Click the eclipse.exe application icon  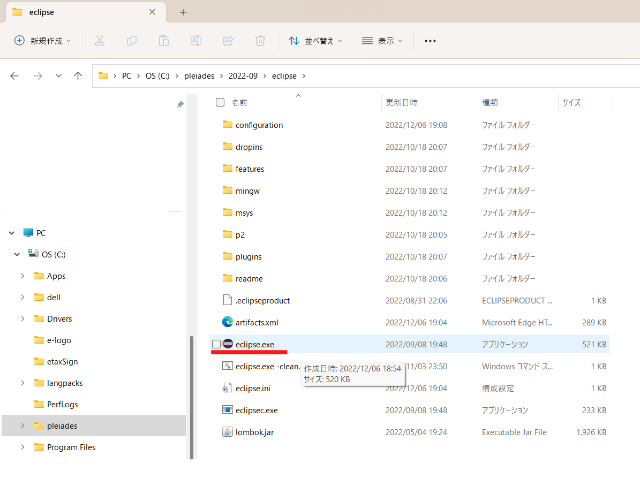(227, 344)
